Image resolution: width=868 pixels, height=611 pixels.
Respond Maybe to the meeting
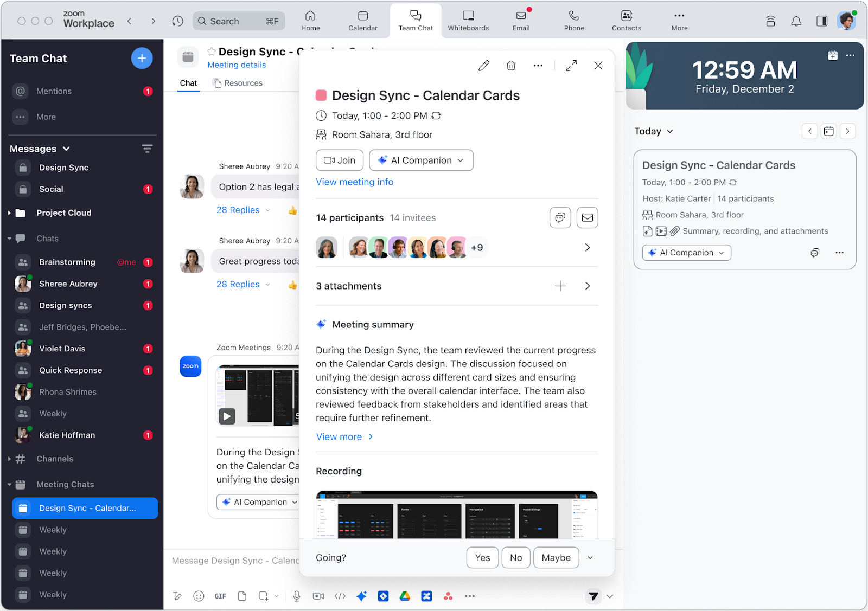[556, 558]
